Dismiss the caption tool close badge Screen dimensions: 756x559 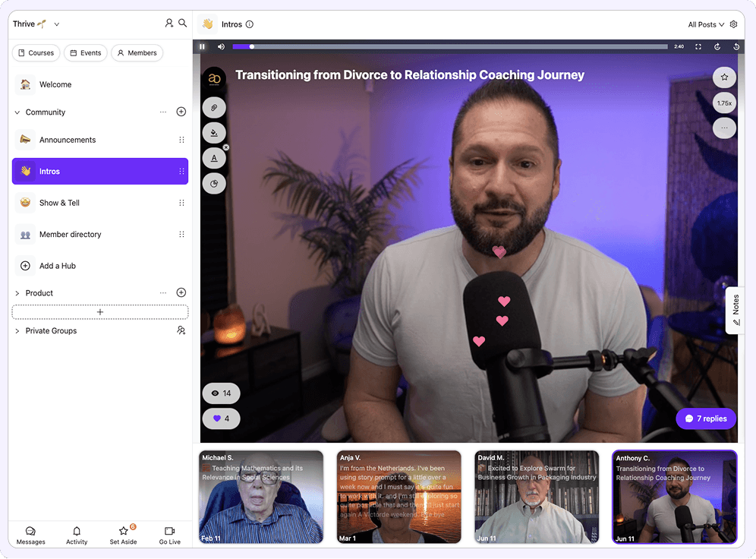tap(226, 147)
